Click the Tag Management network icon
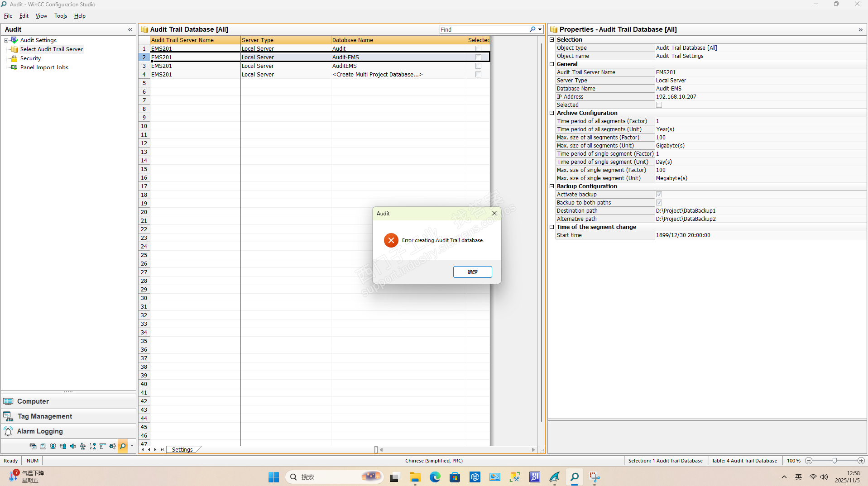Viewport: 868px width, 486px height. pyautogui.click(x=8, y=416)
